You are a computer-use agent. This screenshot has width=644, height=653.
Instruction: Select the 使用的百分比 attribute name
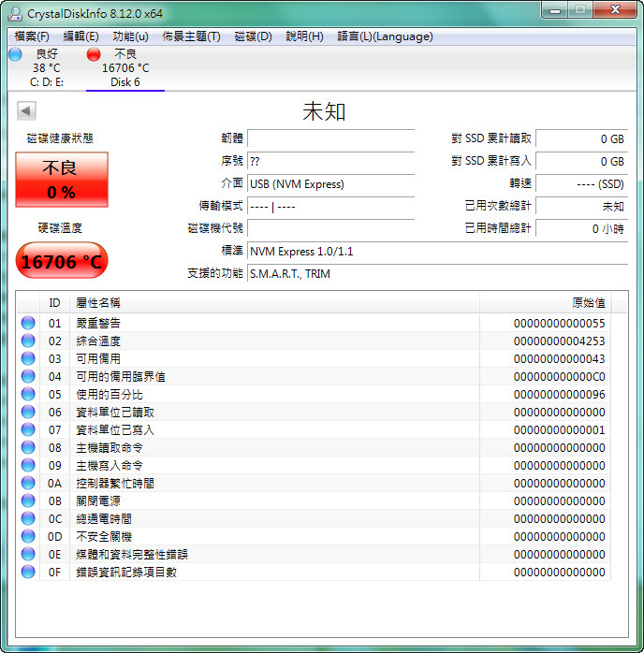110,395
